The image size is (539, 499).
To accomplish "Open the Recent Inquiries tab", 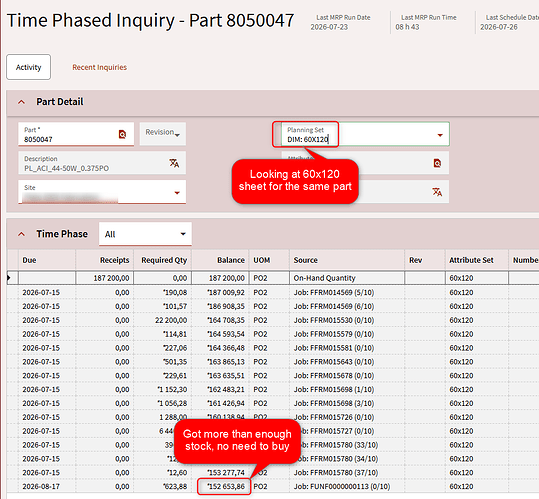I will (x=99, y=67).
